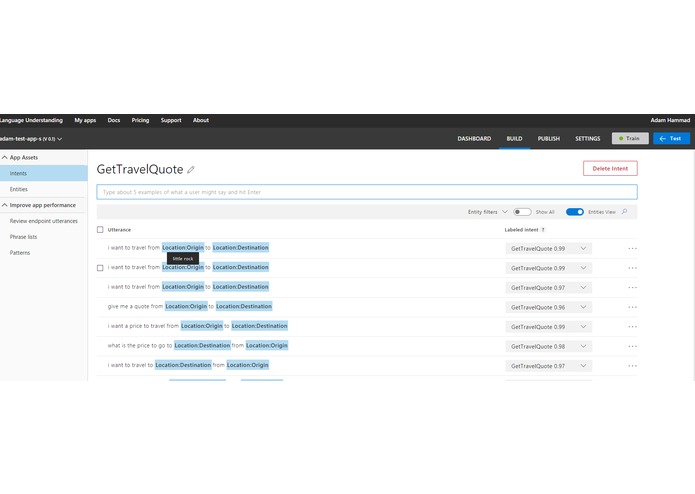Click the Test button

671,138
